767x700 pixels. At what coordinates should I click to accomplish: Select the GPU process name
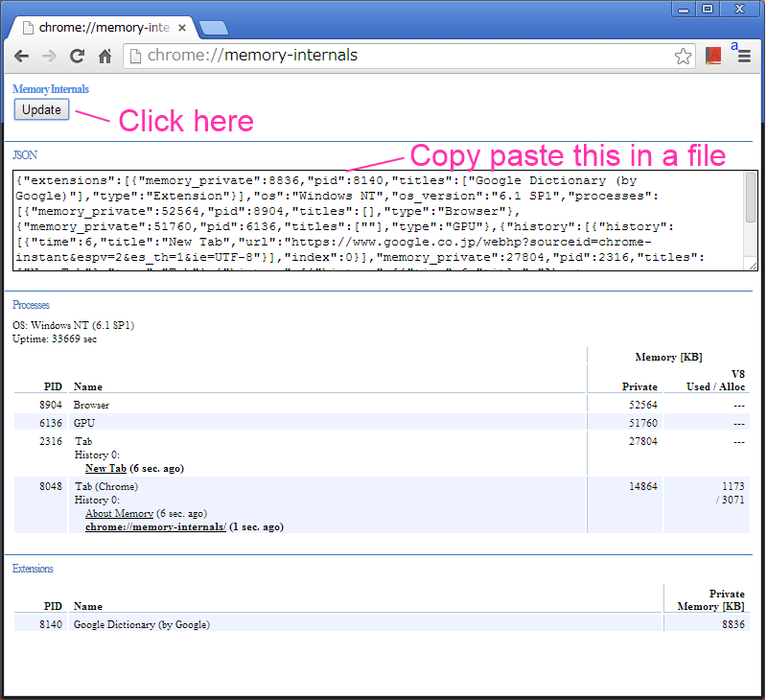(84, 423)
